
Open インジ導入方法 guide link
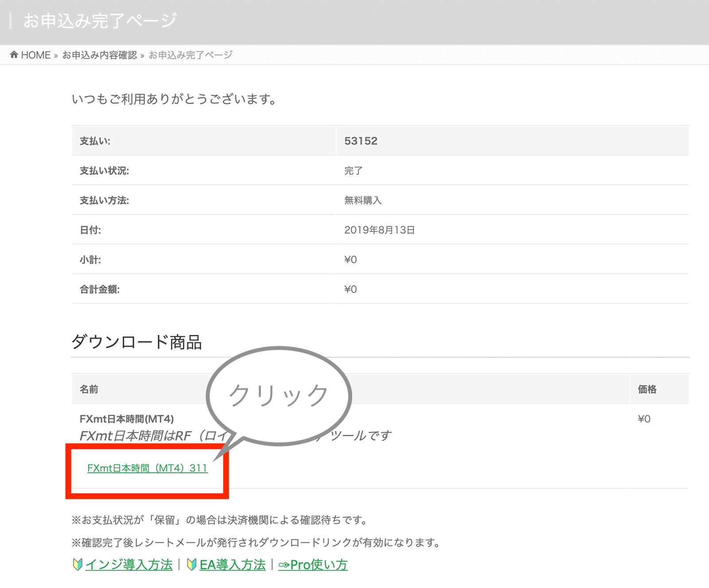click(129, 565)
